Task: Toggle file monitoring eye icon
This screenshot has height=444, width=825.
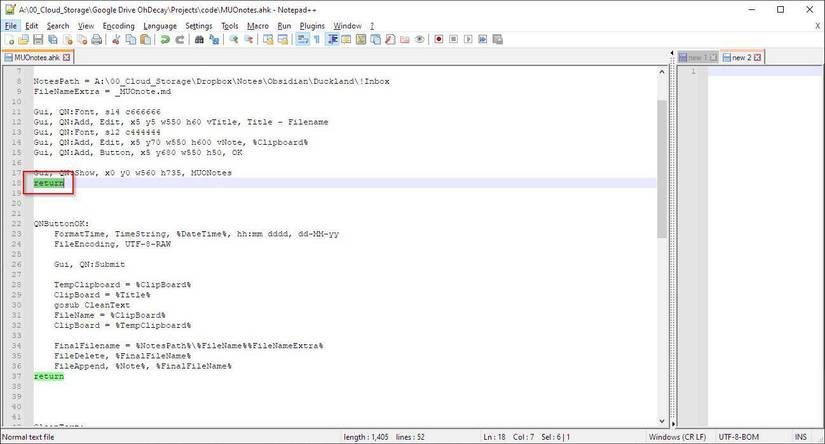Action: coord(419,39)
